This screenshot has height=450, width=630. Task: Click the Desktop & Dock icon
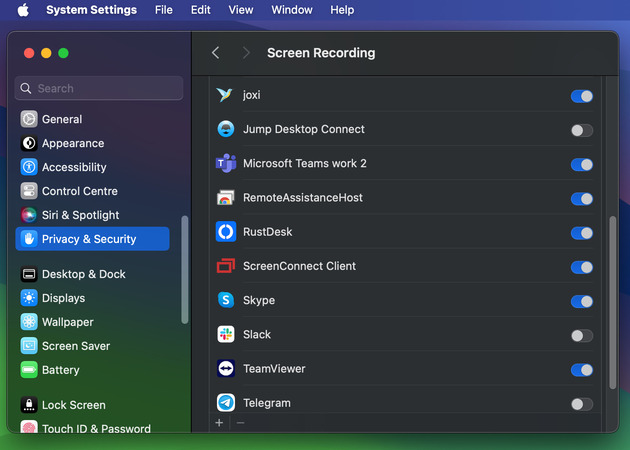29,274
